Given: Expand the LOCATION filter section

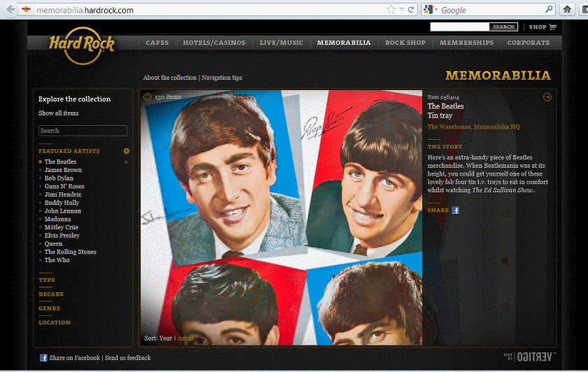Looking at the screenshot, I should [55, 323].
